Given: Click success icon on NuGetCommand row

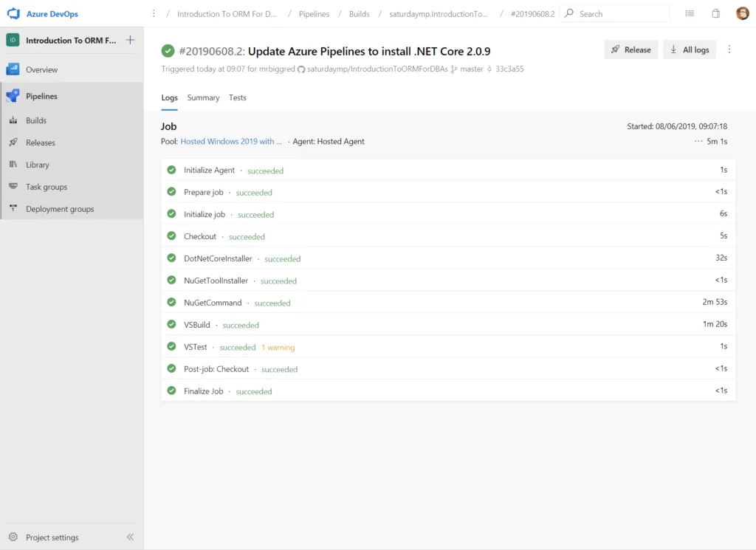Looking at the screenshot, I should (x=171, y=302).
